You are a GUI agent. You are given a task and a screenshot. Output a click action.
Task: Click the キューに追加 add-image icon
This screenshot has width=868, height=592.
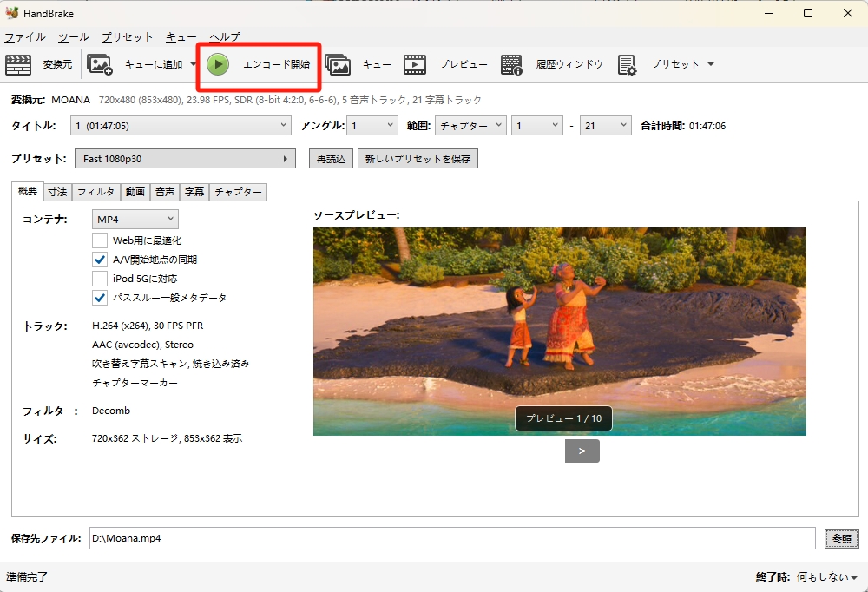(100, 65)
